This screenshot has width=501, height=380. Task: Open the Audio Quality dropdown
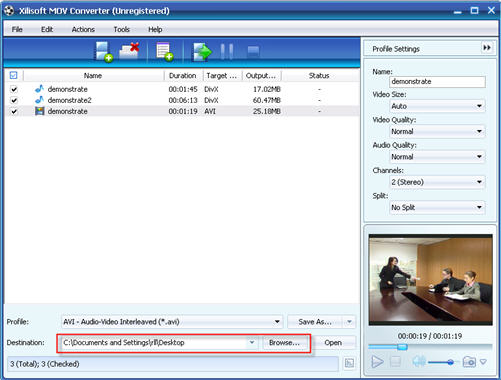click(x=437, y=157)
